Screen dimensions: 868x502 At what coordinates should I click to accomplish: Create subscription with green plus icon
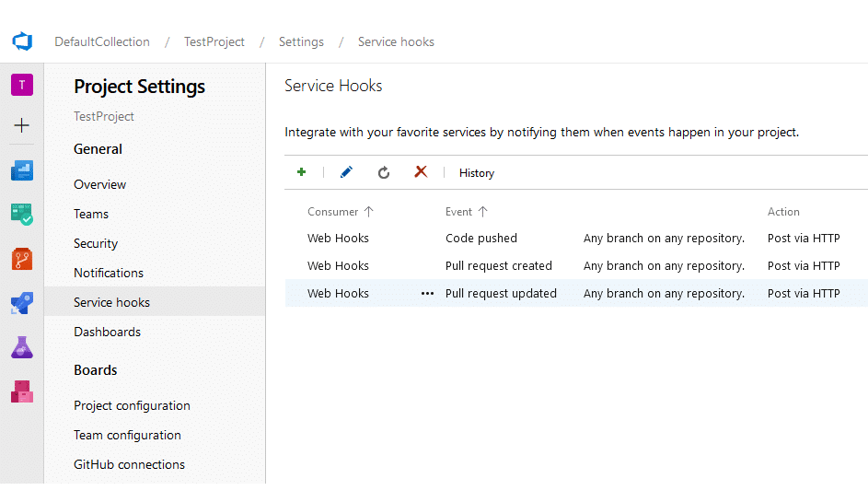coord(302,172)
